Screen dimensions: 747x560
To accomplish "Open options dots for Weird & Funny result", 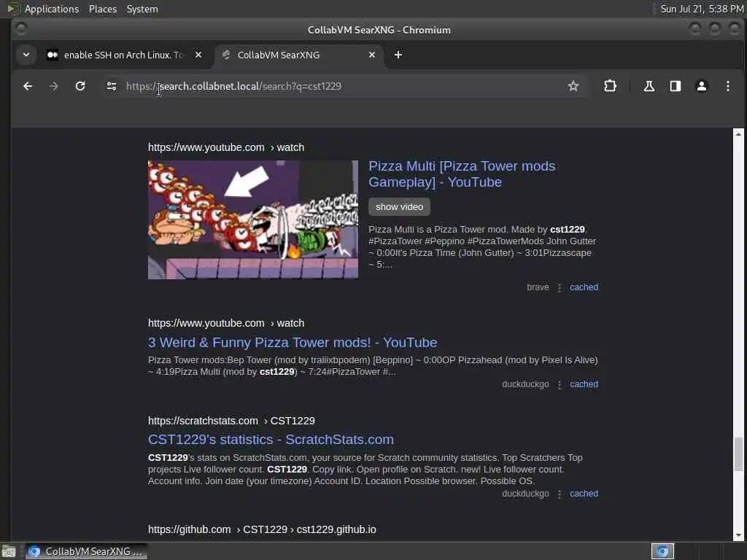I will tap(560, 385).
